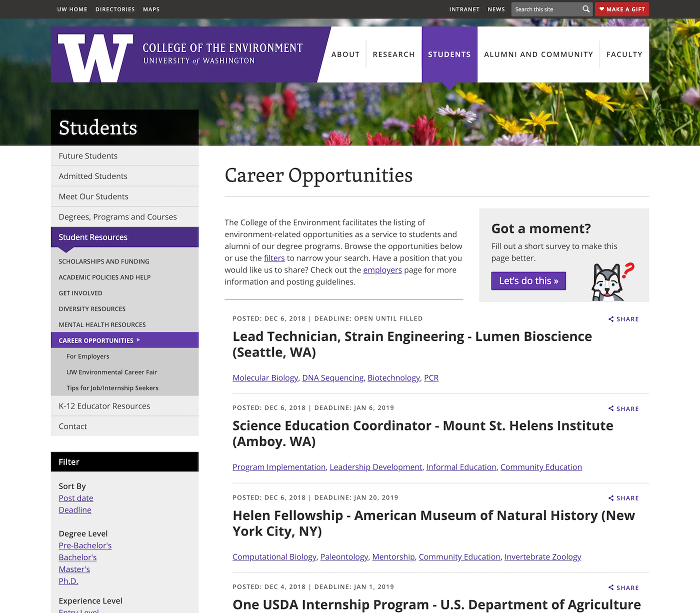Sort listings by Deadline
Screen dimensions: 700x613
click(75, 510)
